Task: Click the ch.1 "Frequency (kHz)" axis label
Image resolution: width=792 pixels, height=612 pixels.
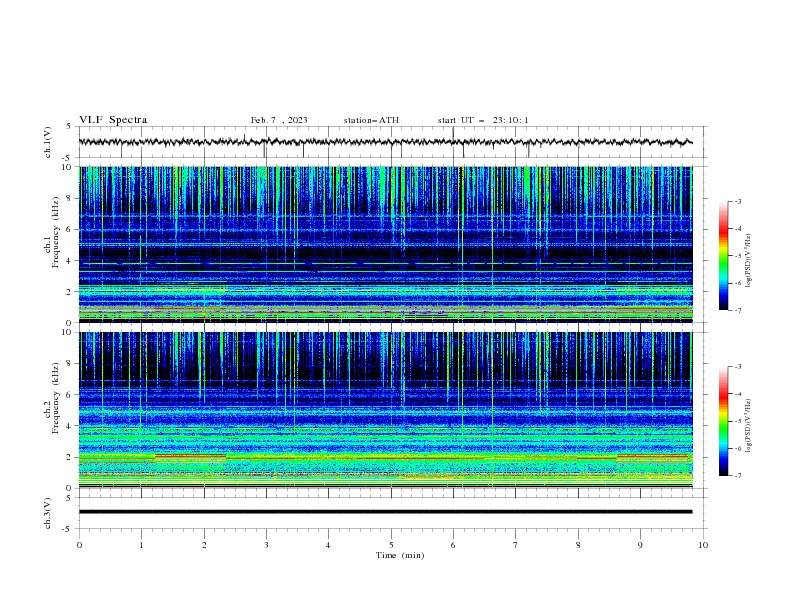Action: coord(56,232)
